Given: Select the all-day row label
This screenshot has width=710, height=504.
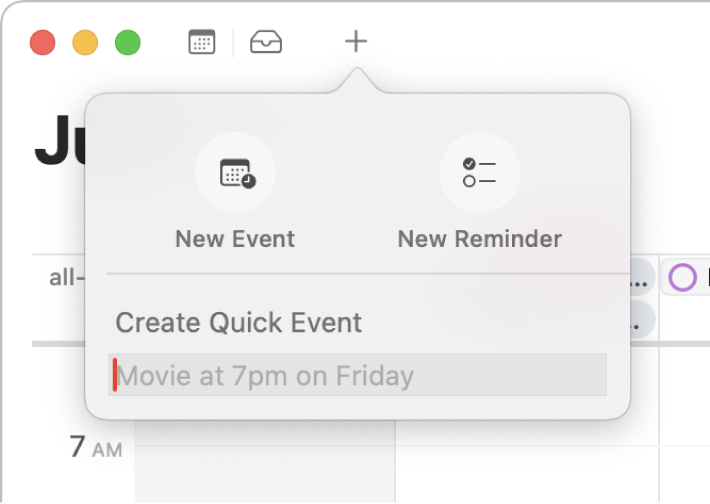Looking at the screenshot, I should click(67, 278).
